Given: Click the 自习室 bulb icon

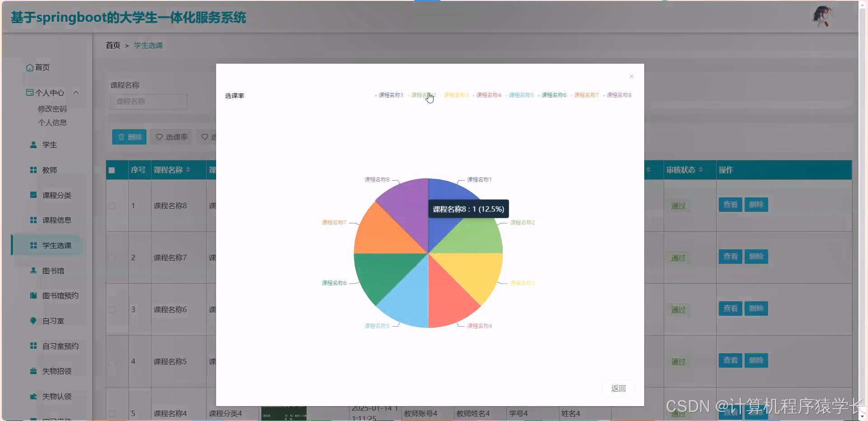Looking at the screenshot, I should (x=33, y=321).
